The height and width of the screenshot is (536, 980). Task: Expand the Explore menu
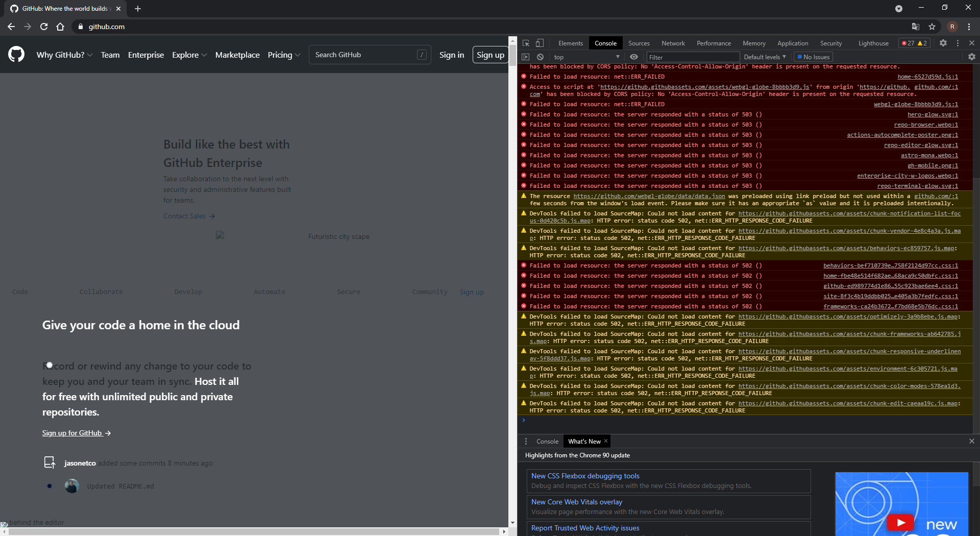tap(189, 55)
